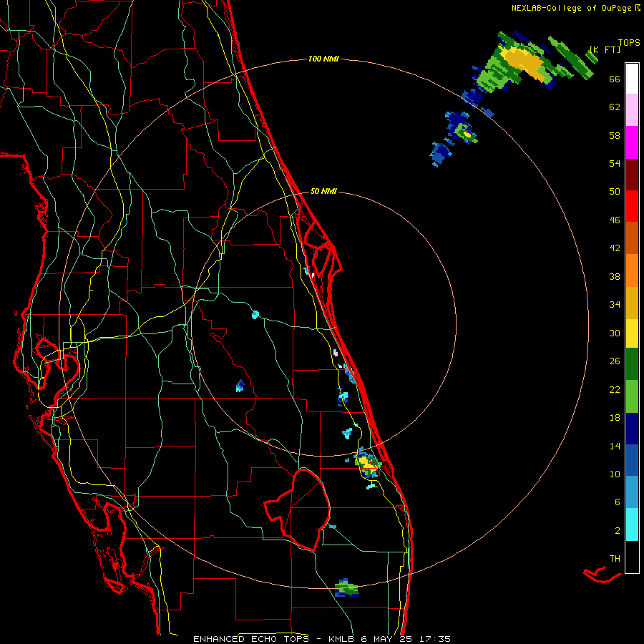The image size is (644, 644).
Task: Click the 46 value on the legend
Action: [x=615, y=220]
